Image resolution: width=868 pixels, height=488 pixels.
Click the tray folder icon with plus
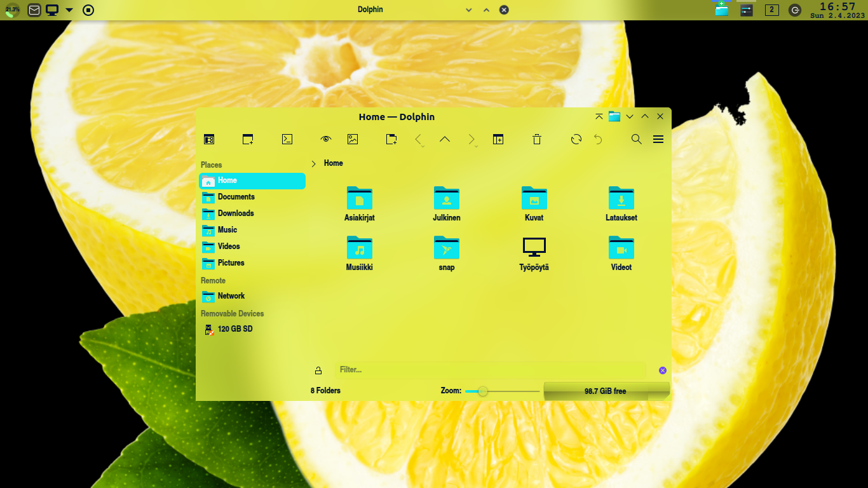[x=721, y=9]
